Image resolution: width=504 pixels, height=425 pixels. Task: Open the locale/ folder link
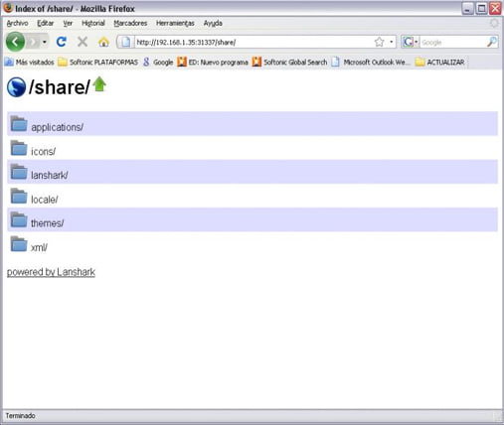45,200
